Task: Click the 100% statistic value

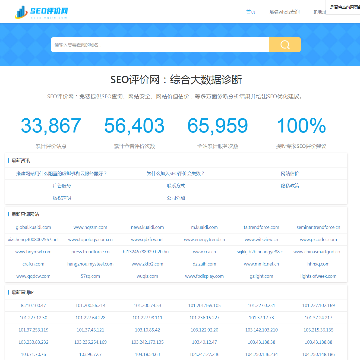Action: 301,126
